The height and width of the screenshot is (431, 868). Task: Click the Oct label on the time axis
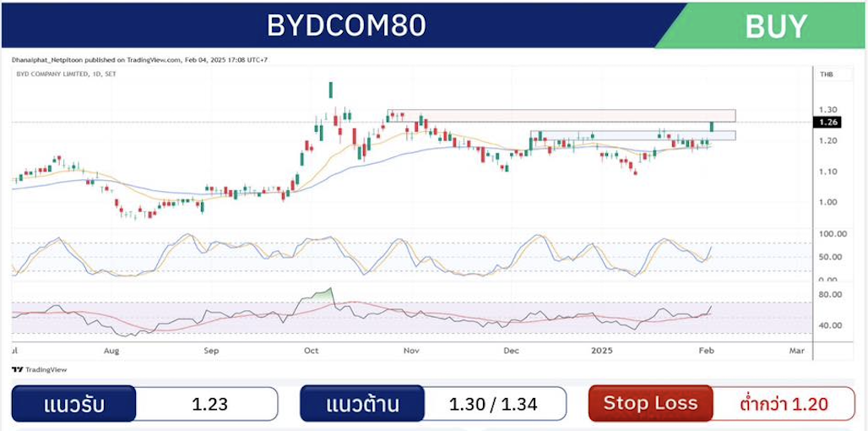tap(312, 351)
